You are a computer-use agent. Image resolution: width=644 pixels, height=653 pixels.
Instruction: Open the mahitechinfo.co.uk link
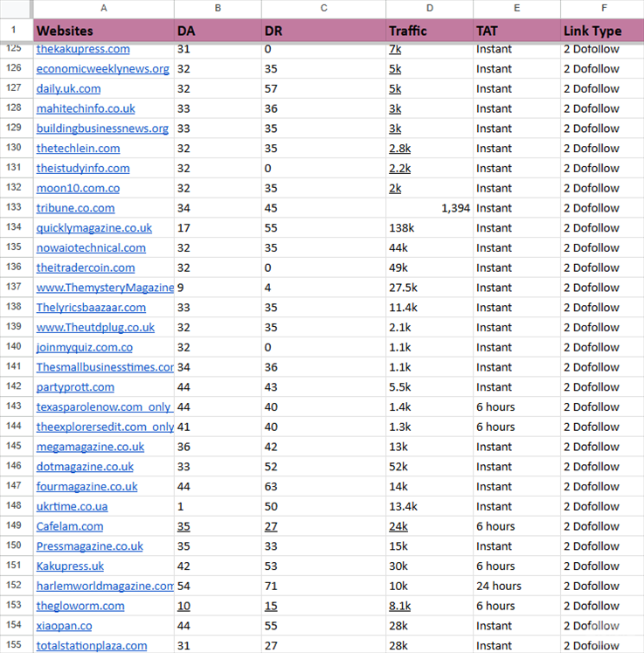86,108
